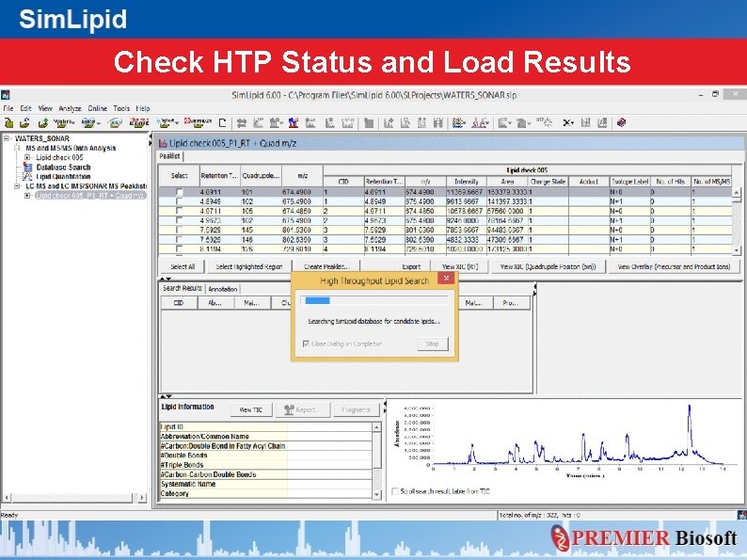This screenshot has width=747, height=560.
Task: Click the Lipid Quantitation tree icon
Action: [27, 177]
